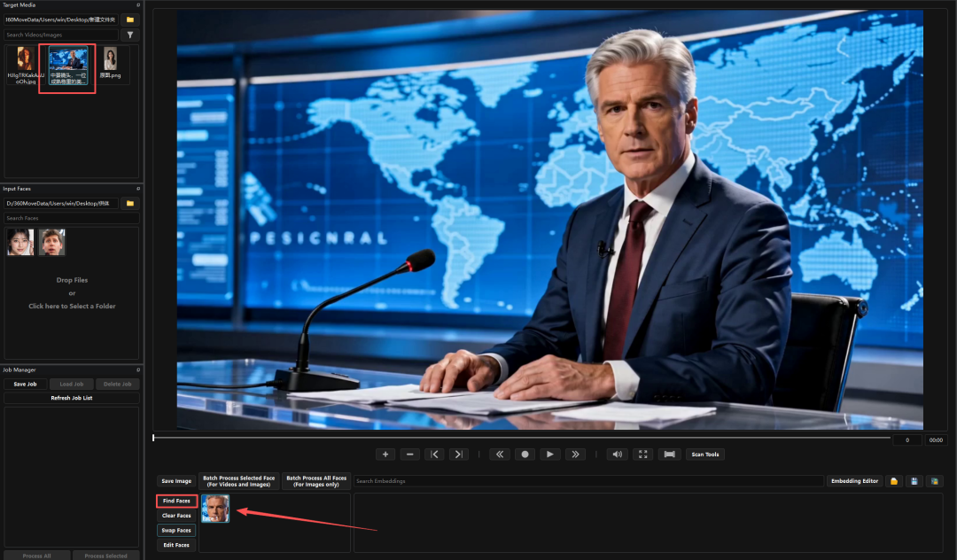The width and height of the screenshot is (957, 560).
Task: Select the 原图.png thumbnail
Action: tap(110, 64)
